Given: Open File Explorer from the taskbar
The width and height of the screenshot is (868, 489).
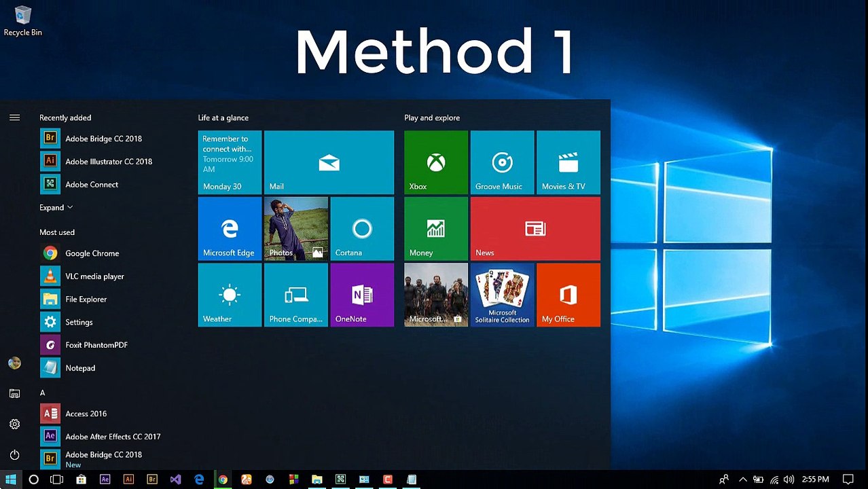Looking at the screenshot, I should [x=317, y=479].
